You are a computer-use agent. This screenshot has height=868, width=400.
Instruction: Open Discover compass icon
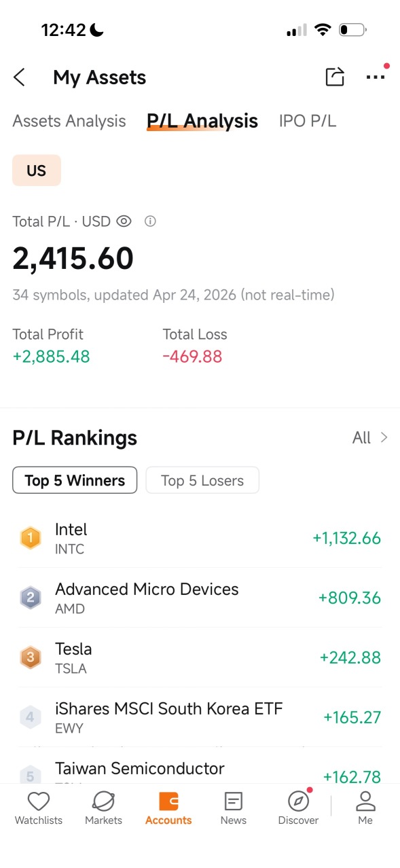click(x=298, y=802)
